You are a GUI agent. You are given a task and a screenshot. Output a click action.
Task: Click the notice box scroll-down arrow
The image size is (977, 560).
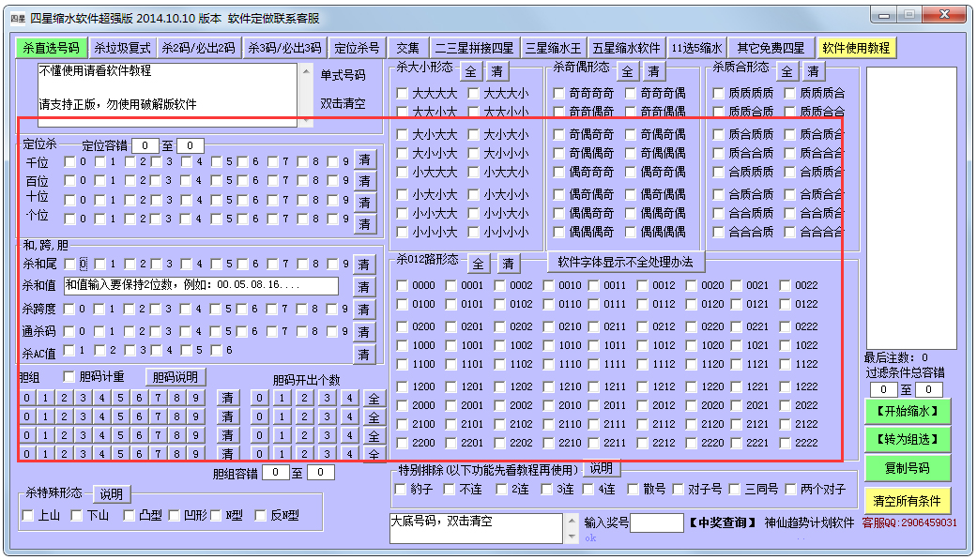point(304,118)
